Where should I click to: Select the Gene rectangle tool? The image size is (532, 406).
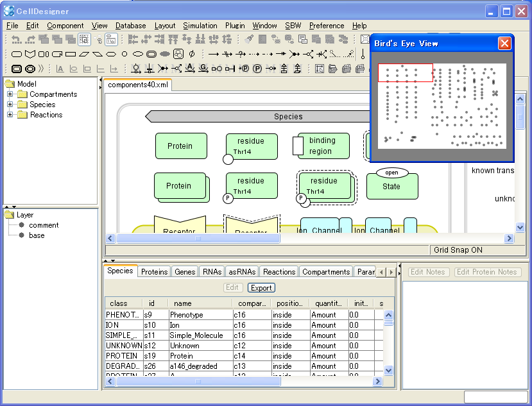click(71, 54)
